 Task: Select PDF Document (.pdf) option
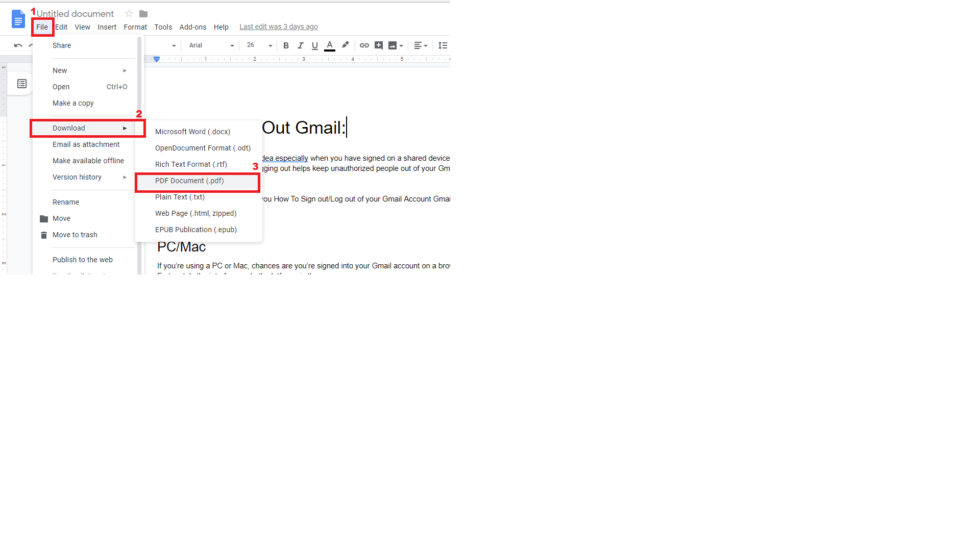(189, 181)
